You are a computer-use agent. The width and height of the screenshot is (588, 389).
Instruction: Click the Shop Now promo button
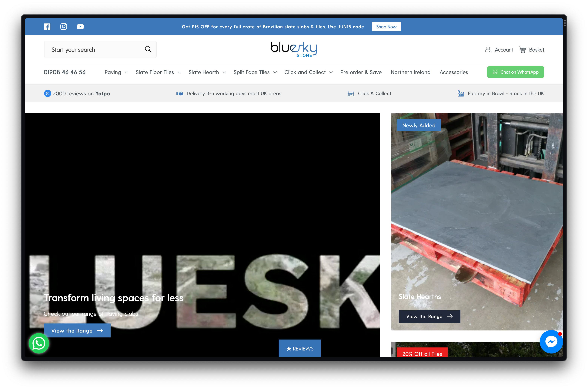(386, 27)
